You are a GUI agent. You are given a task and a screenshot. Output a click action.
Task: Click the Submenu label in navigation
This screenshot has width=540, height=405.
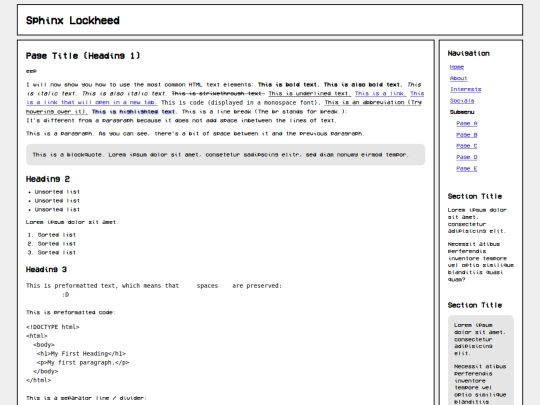[x=462, y=112]
